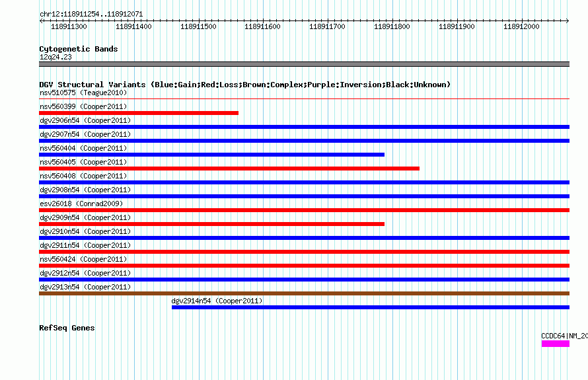Open the dgv2907n54 (Cooper2011) variant label
Screen dimensions: 588x380
coord(85,134)
